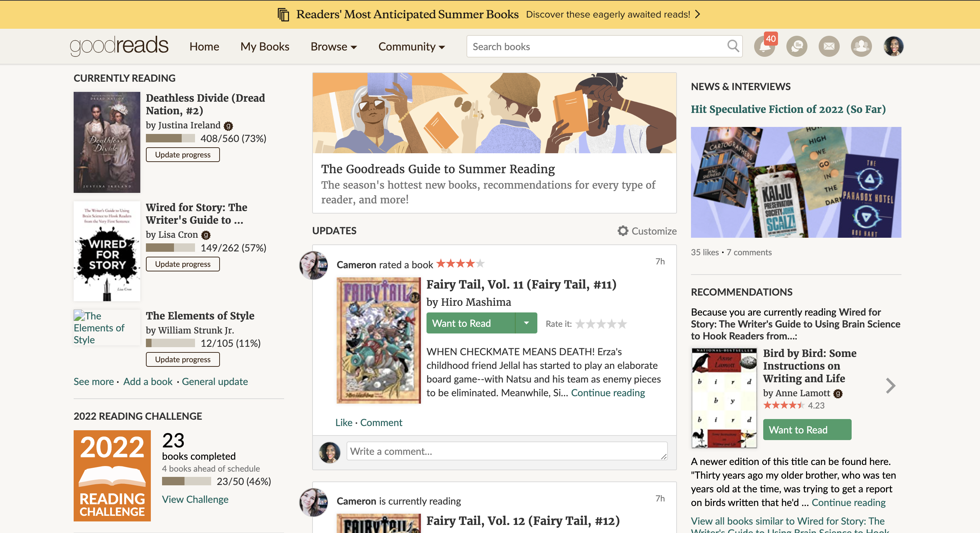Open Cameron's avatar on rated-book update
The height and width of the screenshot is (533, 980).
(314, 265)
